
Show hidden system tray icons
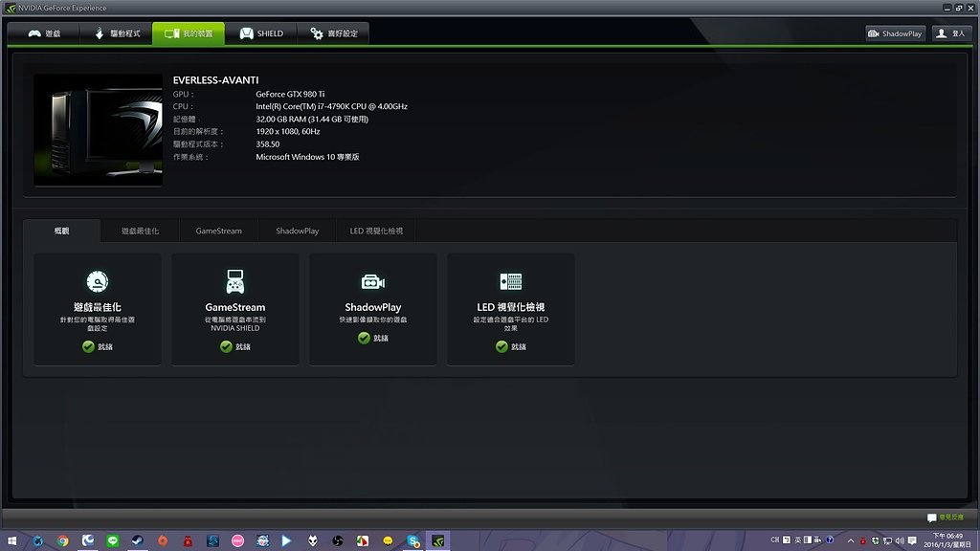click(851, 541)
